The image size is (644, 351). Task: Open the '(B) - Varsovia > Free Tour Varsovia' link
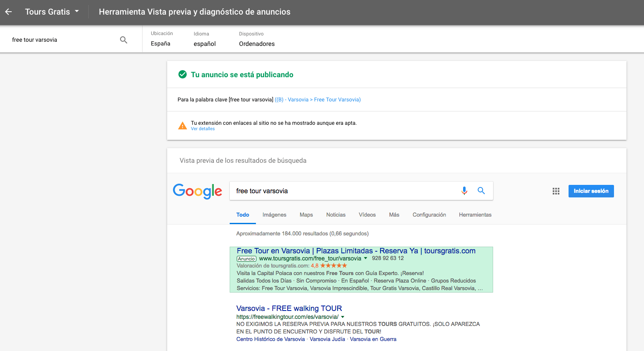pyautogui.click(x=318, y=100)
